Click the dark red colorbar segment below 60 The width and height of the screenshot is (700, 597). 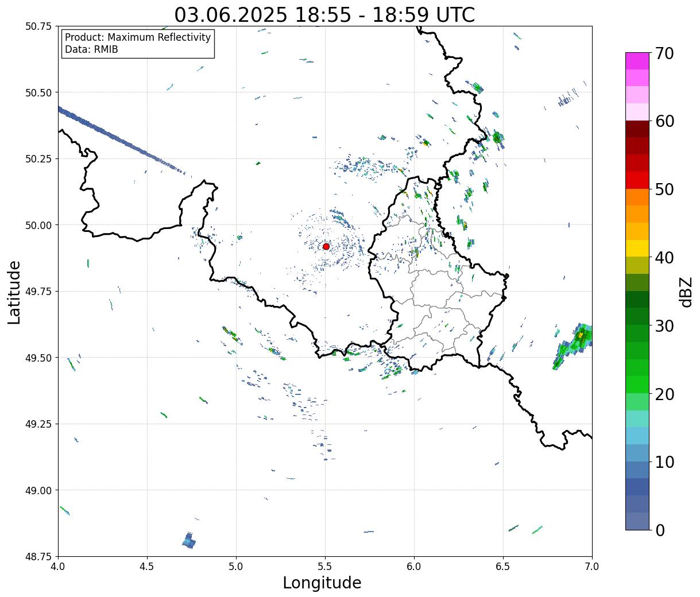click(x=637, y=129)
